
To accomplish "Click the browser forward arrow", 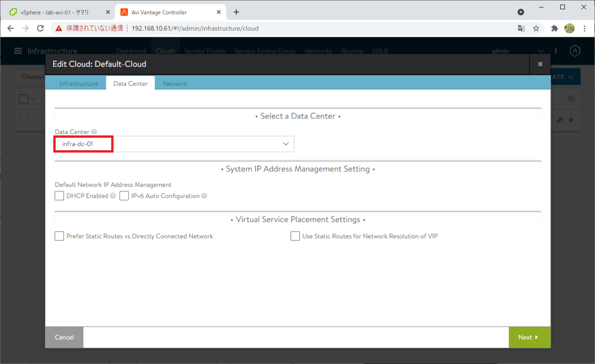I will (x=26, y=28).
